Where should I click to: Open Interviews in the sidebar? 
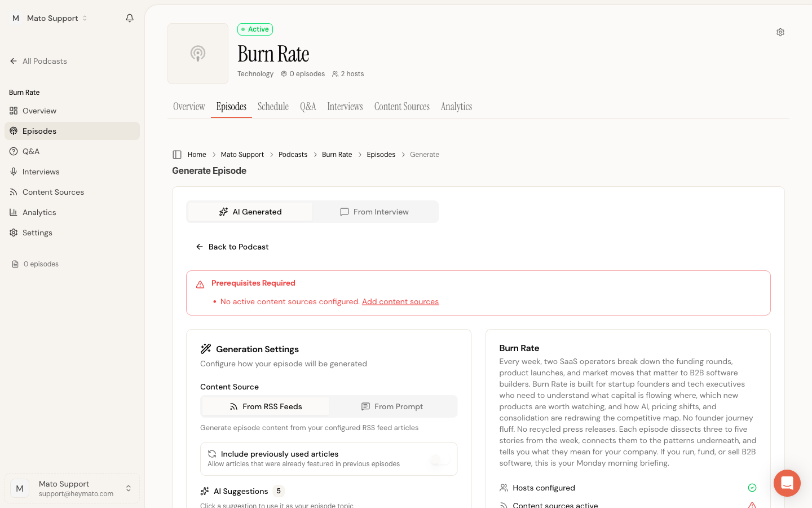pyautogui.click(x=72, y=172)
